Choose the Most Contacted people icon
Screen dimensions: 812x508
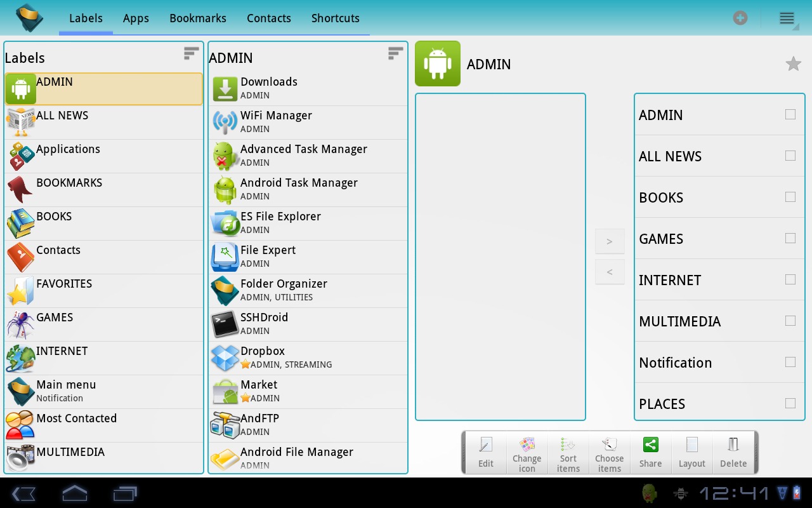tap(20, 425)
